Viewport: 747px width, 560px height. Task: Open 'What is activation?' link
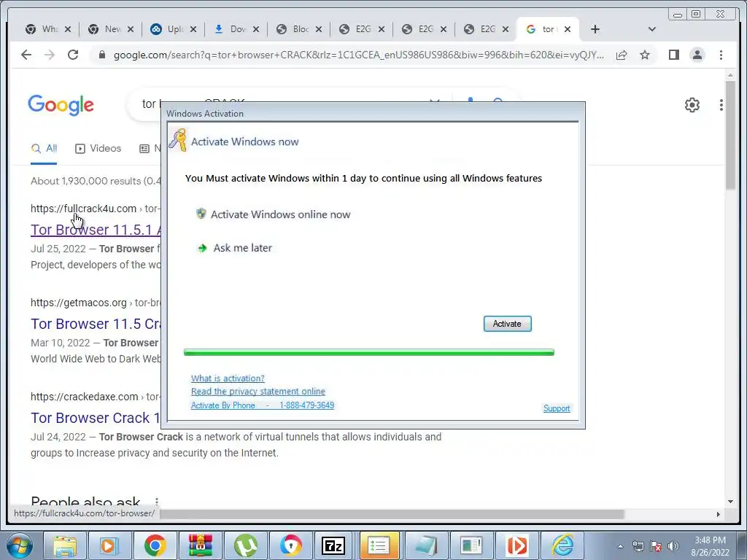coord(228,378)
